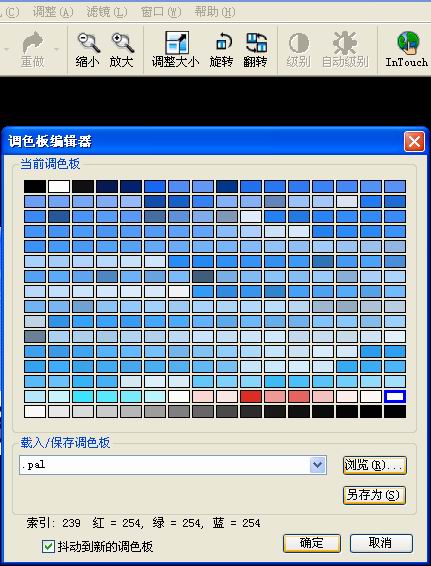Toggle the 抖动到新的调色板 checkbox
This screenshot has height=566, width=431.
[x=48, y=547]
